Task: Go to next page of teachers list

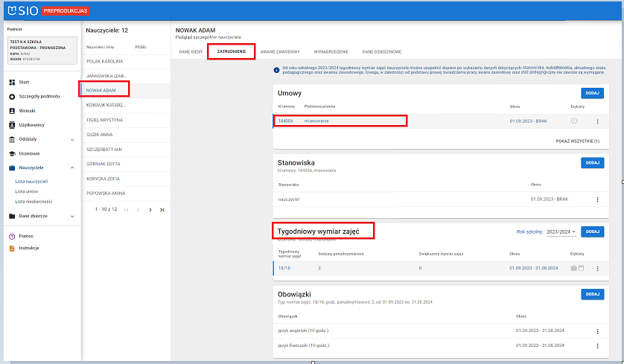Action: (150, 210)
